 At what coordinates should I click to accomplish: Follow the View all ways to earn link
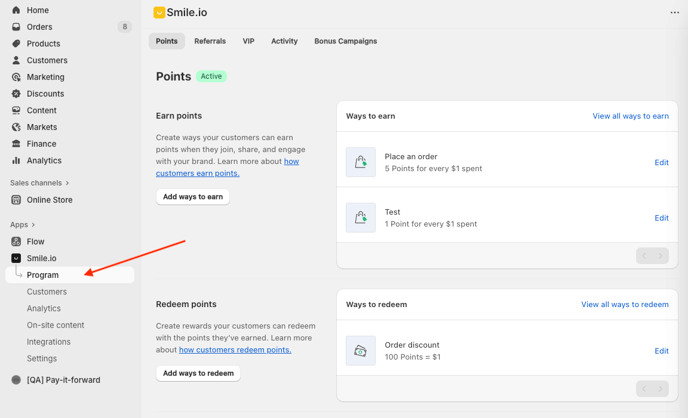point(630,116)
